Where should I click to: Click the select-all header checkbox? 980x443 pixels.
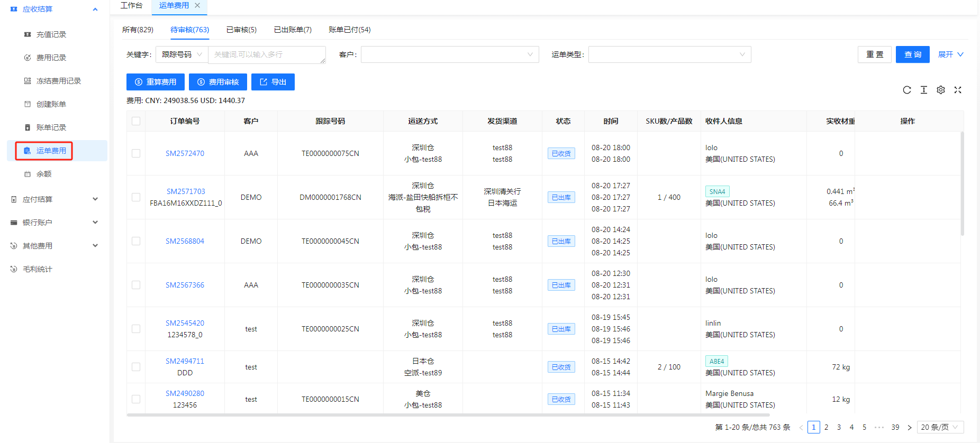coord(136,121)
